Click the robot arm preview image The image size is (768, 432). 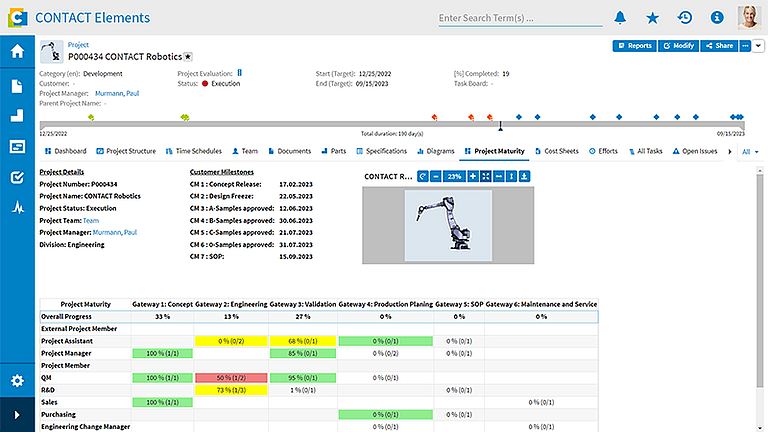click(x=448, y=225)
